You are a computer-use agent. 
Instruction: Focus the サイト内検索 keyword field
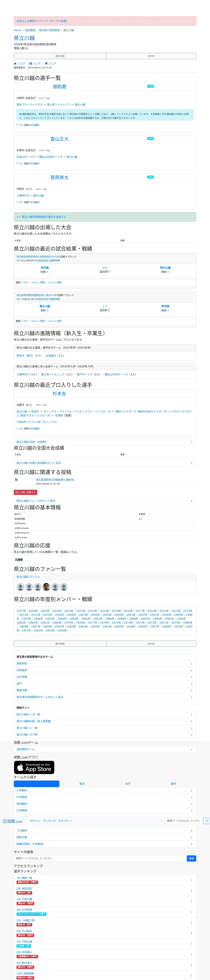tap(100, 858)
